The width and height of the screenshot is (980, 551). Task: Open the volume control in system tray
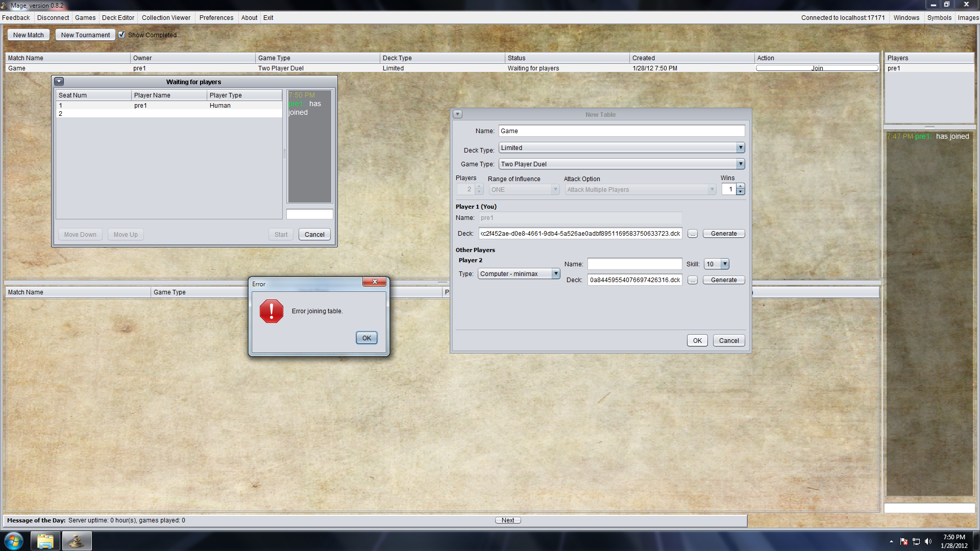(928, 541)
